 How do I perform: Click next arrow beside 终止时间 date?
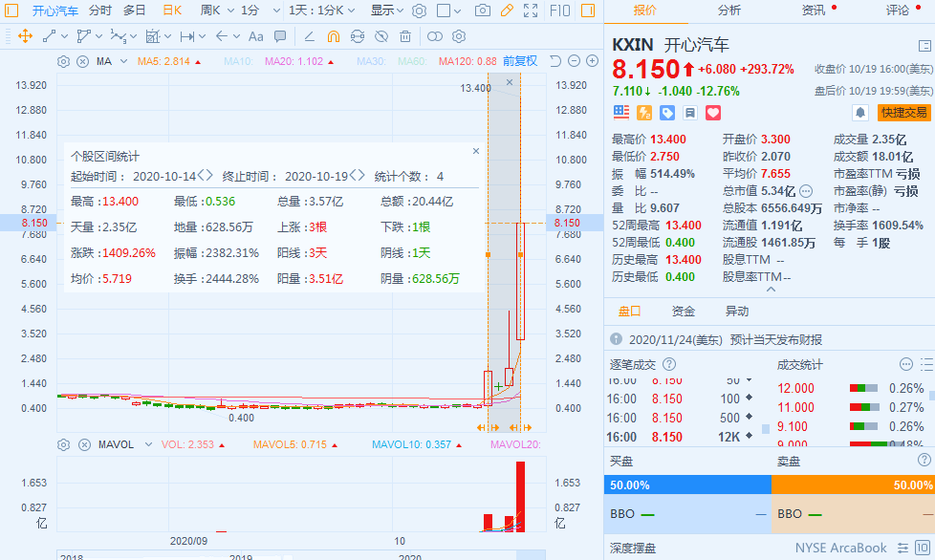[361, 176]
